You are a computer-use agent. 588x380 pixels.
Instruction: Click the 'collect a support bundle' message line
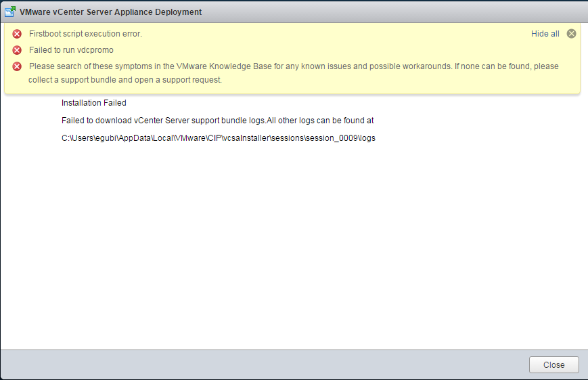tap(125, 80)
